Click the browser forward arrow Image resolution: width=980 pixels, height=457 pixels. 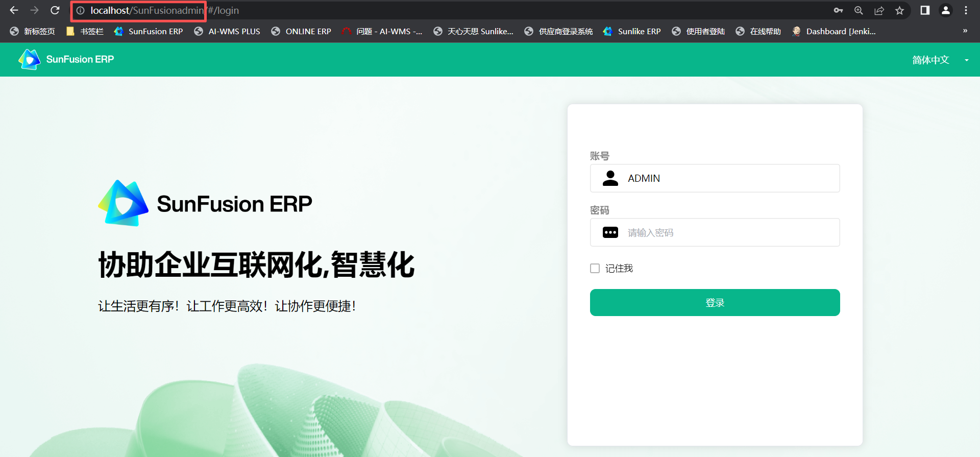tap(34, 10)
